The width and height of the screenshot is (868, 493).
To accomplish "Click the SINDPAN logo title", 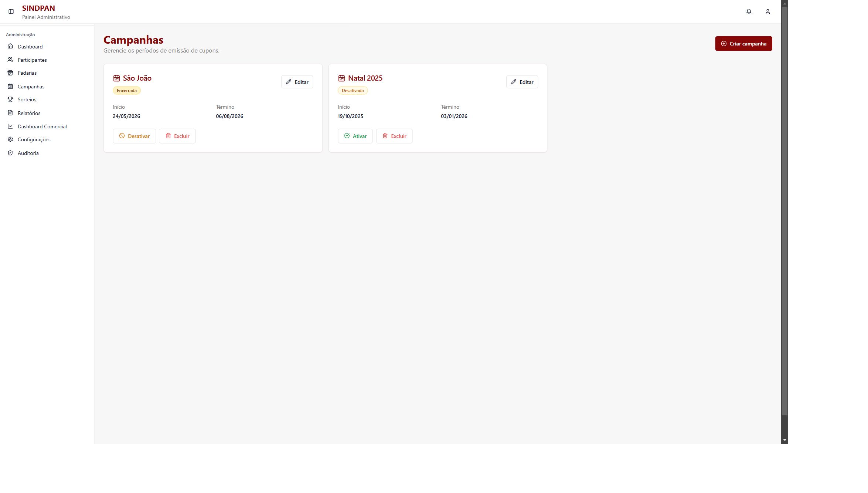I will (x=38, y=8).
